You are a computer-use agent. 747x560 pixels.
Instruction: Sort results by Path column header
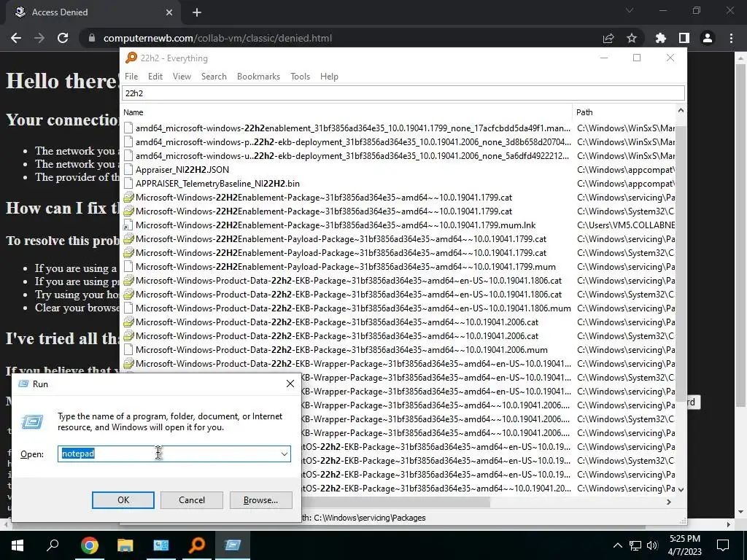coord(624,112)
